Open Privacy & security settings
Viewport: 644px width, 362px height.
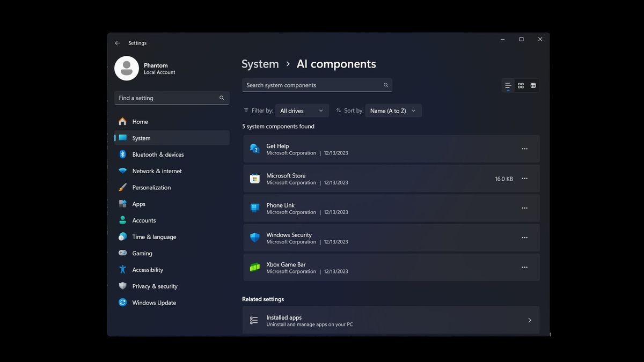point(155,286)
